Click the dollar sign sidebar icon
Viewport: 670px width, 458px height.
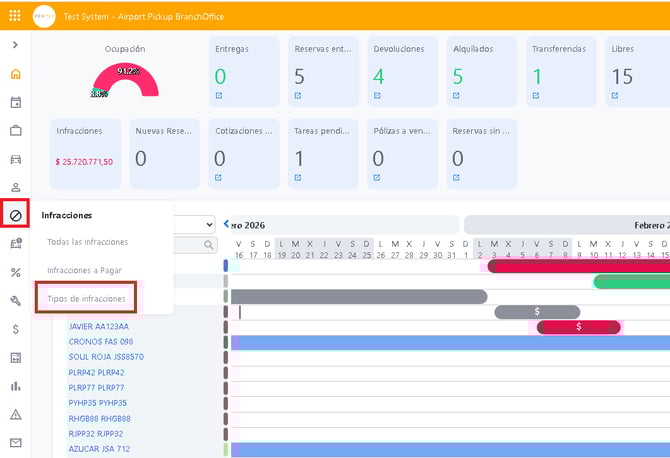15,329
